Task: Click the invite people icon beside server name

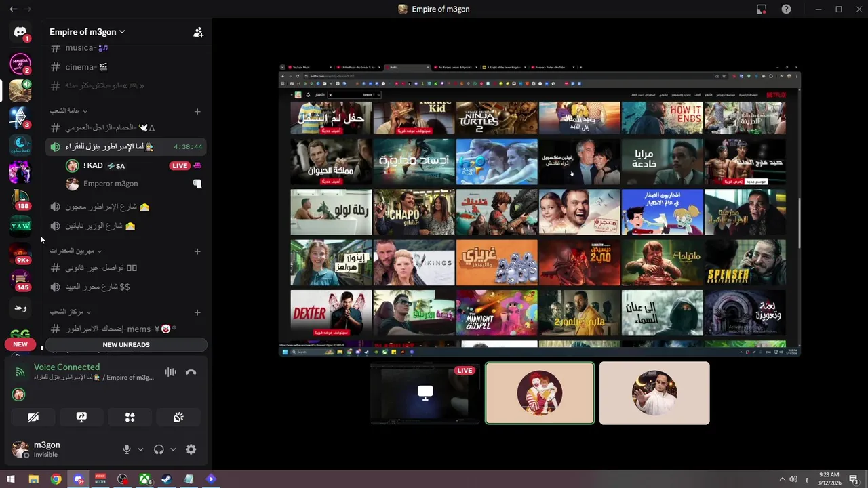Action: tap(198, 32)
